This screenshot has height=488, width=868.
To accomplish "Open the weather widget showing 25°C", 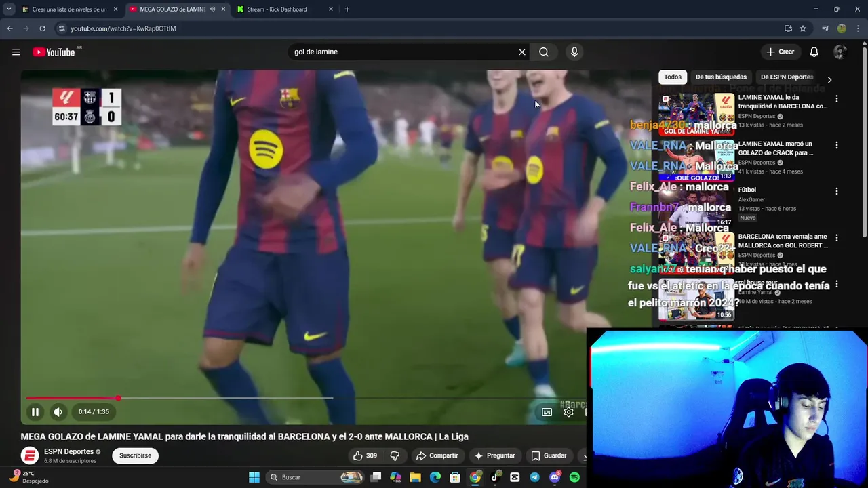I will 28,477.
